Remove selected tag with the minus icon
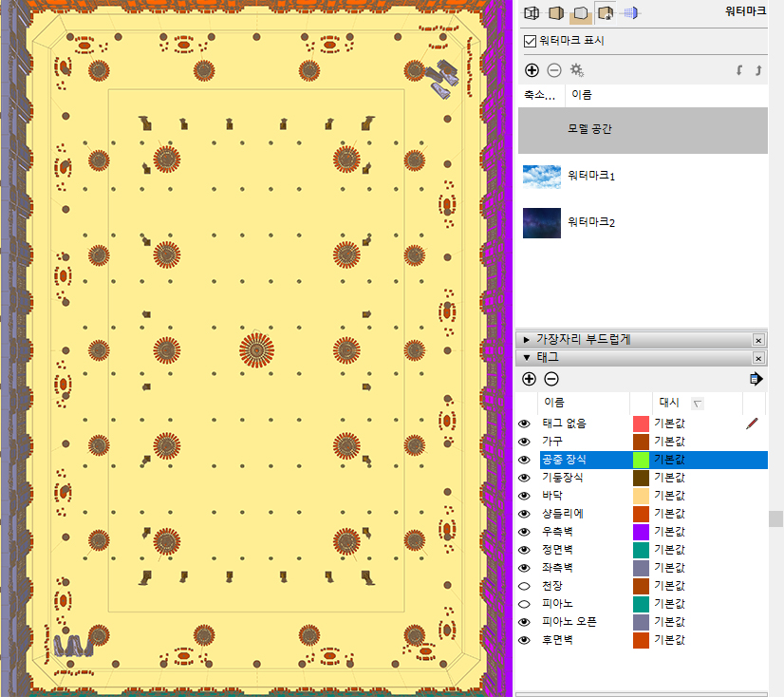The height and width of the screenshot is (697, 784). pos(551,379)
